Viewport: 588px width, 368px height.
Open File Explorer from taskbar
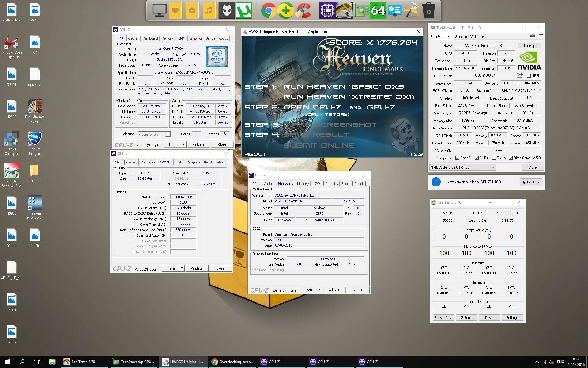tap(52, 362)
